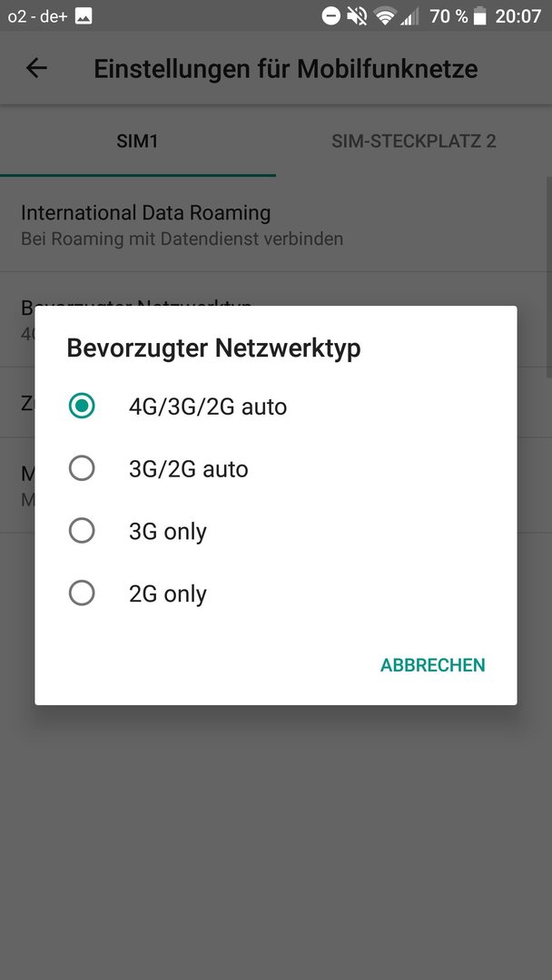Tap the do-not-disturb icon in status bar
Image resolution: width=552 pixels, height=980 pixels.
click(x=330, y=16)
